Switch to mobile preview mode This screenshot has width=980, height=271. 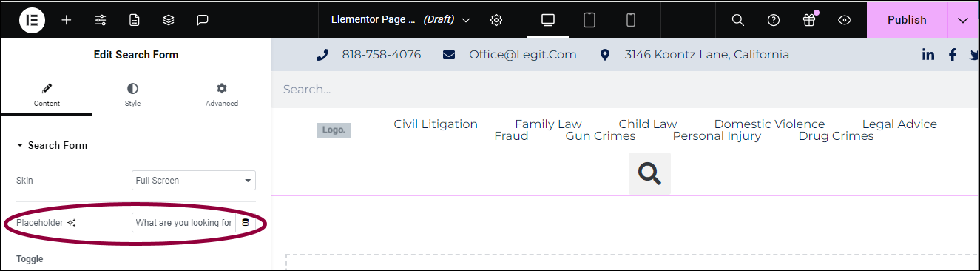tap(631, 20)
